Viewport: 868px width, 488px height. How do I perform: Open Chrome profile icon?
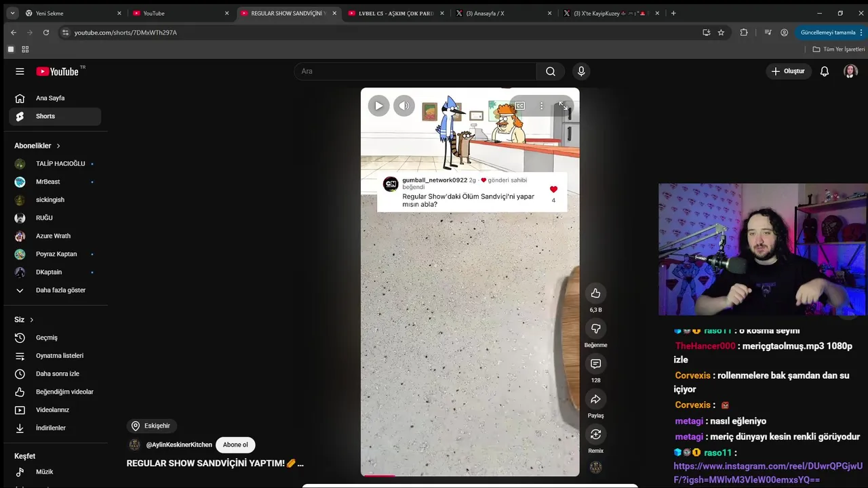[784, 33]
